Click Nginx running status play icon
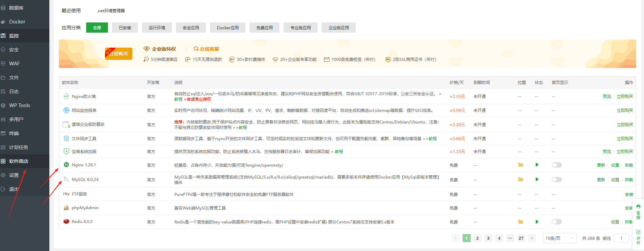The width and height of the screenshot is (644, 251). click(537, 165)
